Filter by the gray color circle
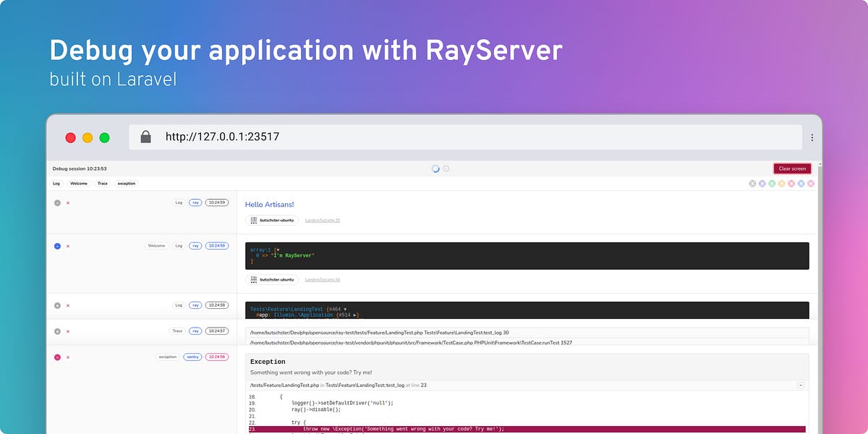 [x=752, y=184]
